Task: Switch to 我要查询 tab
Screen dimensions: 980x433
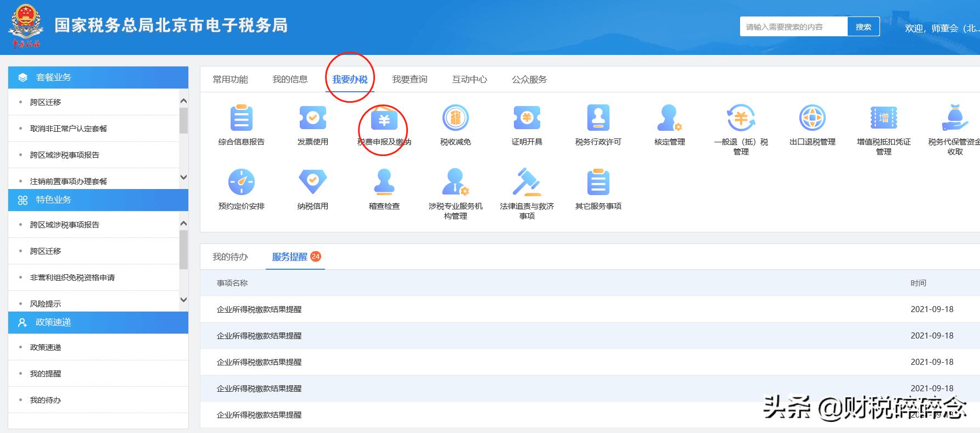Action: 410,80
